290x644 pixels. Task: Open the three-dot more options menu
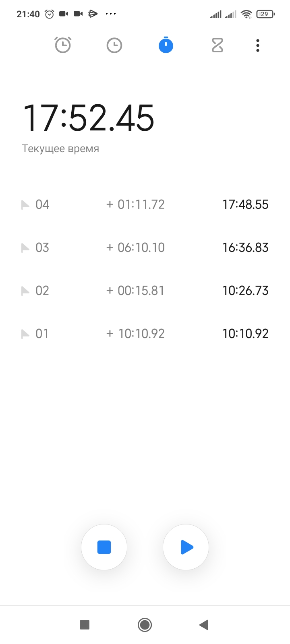[258, 45]
